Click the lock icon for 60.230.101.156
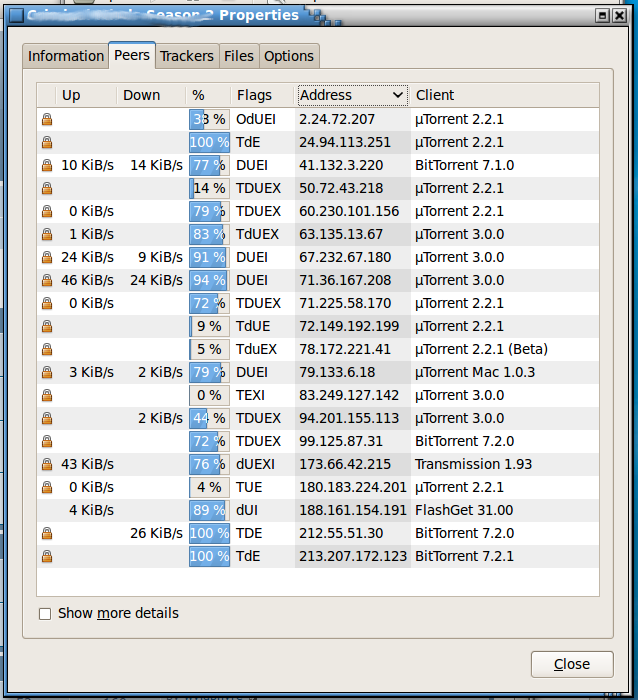The width and height of the screenshot is (638, 700). pos(47,211)
